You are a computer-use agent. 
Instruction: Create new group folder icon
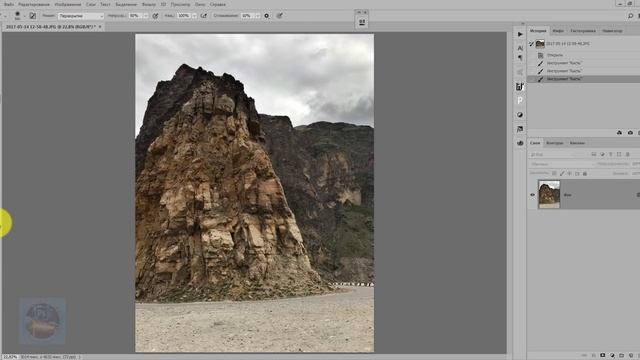622,356
